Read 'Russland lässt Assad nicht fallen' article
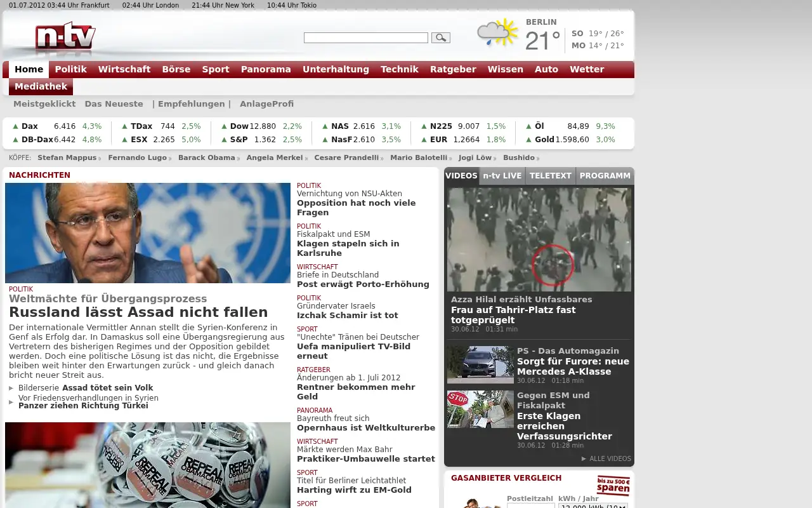Viewport: 812px width, 508px height. (x=138, y=312)
